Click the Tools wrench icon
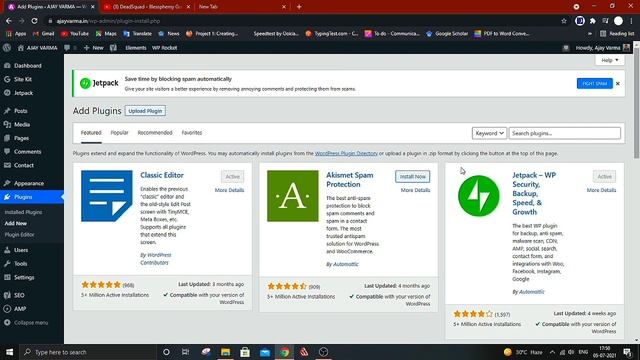 click(x=7, y=264)
